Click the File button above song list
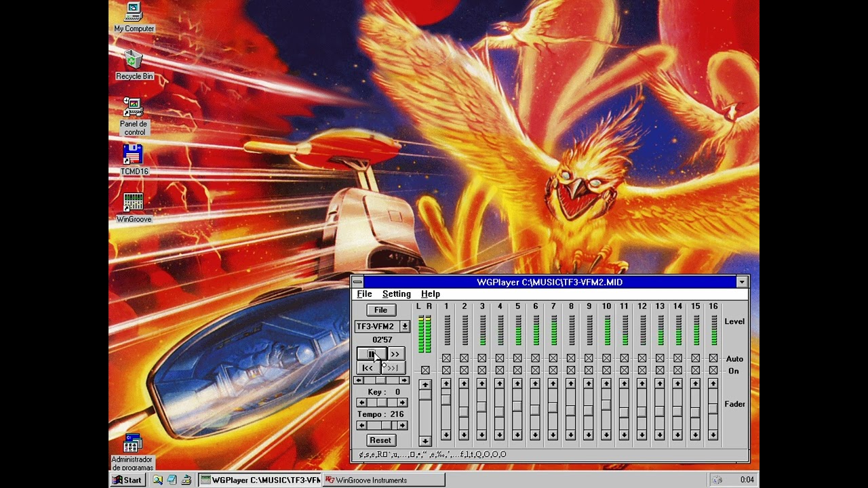Screen dimensions: 868x488 (x=380, y=310)
